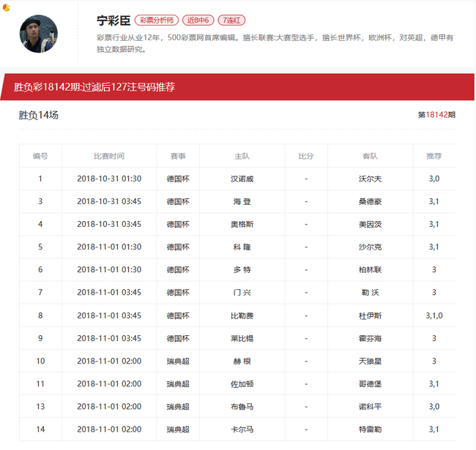Select away team 天狼星
This screenshot has height=450, width=476.
(370, 361)
